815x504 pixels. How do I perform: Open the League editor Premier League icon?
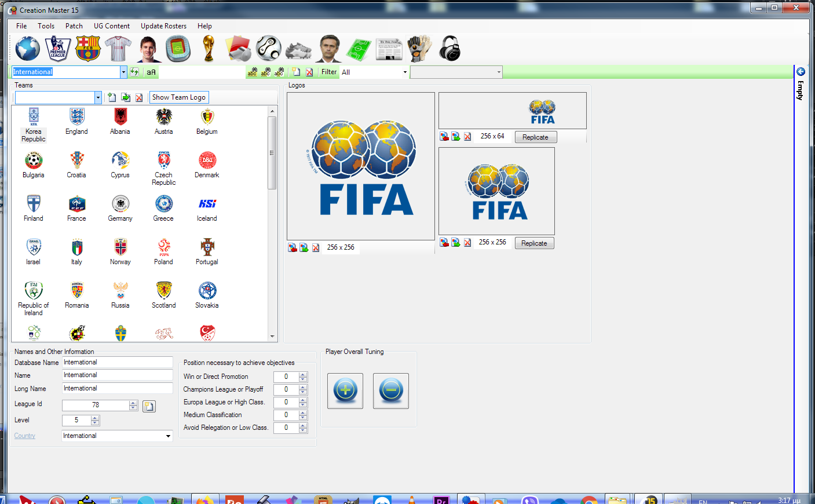click(x=58, y=49)
